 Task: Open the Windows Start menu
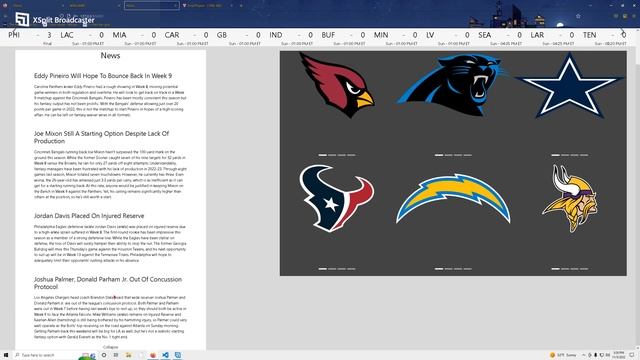tap(6, 355)
